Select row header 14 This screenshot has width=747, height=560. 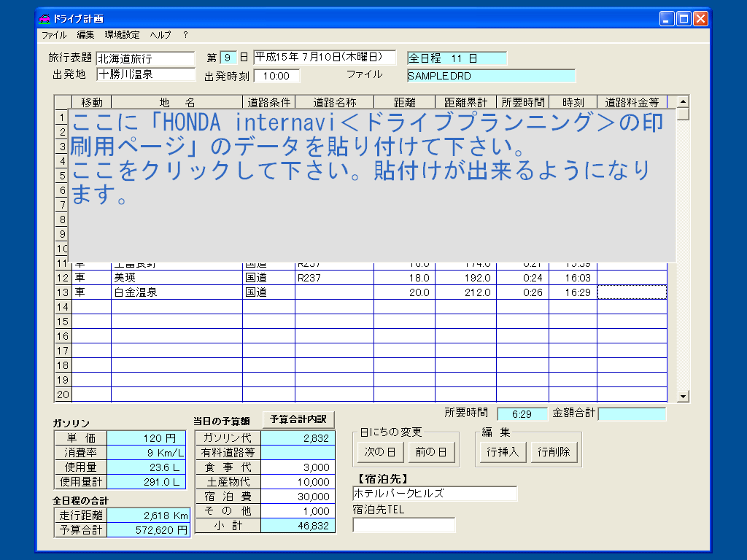(x=63, y=307)
